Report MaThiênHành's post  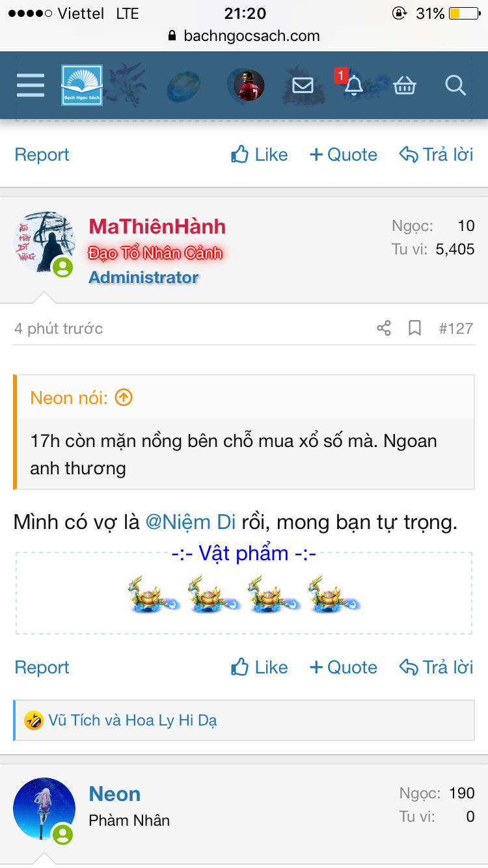click(x=42, y=667)
